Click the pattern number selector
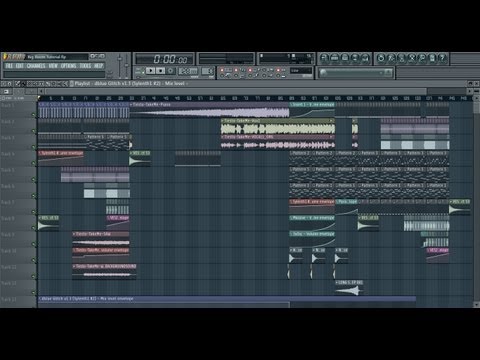Viewport: 480px width, 360px height. click(209, 71)
